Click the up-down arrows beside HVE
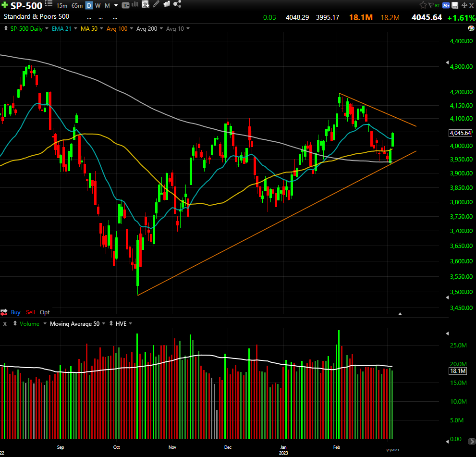 [111, 323]
